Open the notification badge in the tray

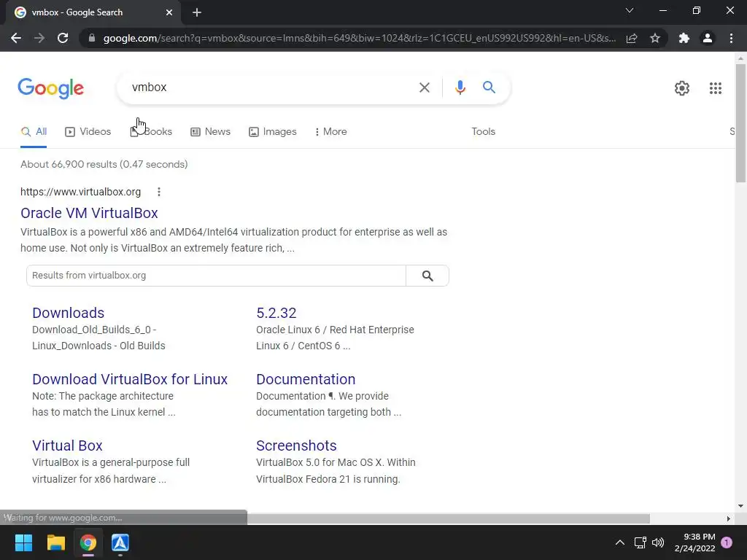[727, 542]
